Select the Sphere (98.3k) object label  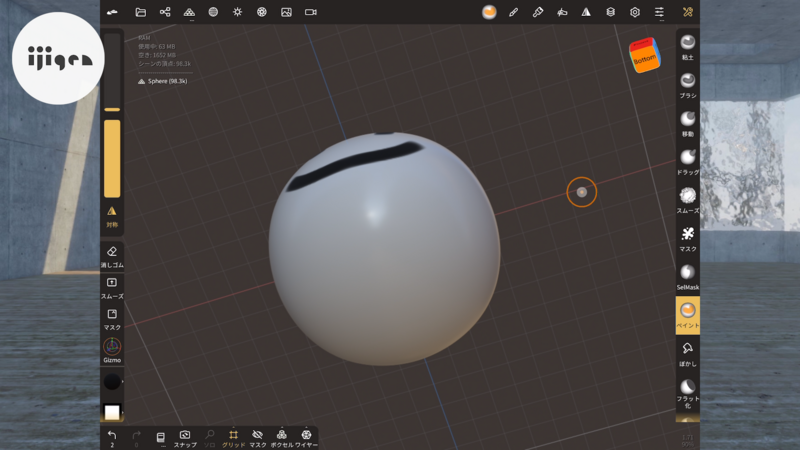click(163, 81)
